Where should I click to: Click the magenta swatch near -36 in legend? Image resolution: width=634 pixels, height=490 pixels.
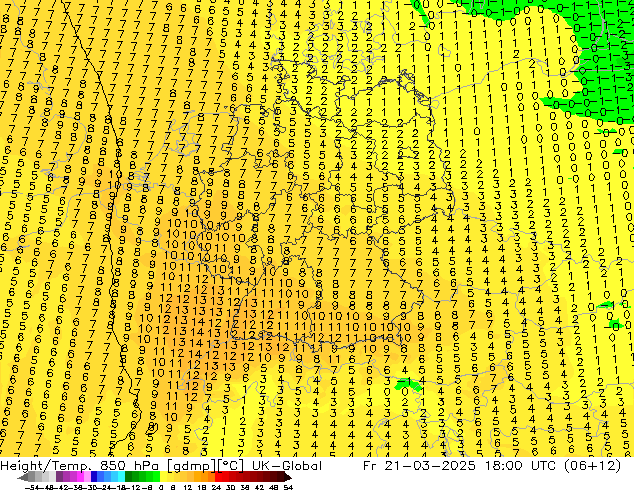pyautogui.click(x=80, y=477)
